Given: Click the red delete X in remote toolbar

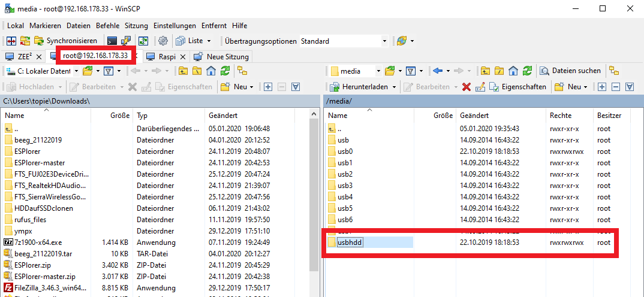Looking at the screenshot, I should 467,87.
